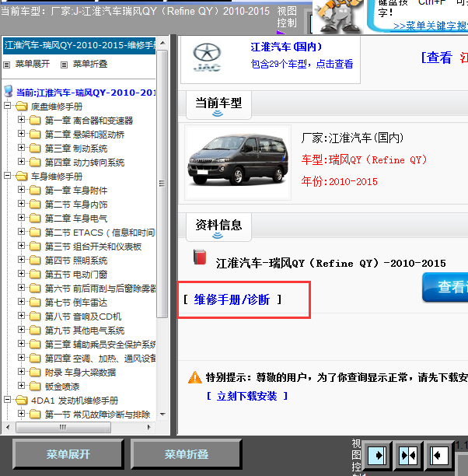Click the bottom 菜单折叠 button
This screenshot has width=468, height=476.
(x=187, y=454)
